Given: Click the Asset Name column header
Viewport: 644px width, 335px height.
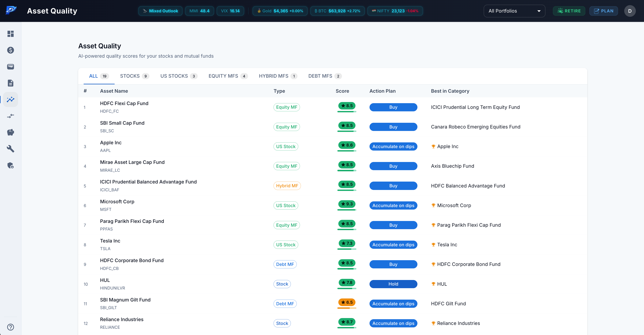Looking at the screenshot, I should [x=114, y=91].
